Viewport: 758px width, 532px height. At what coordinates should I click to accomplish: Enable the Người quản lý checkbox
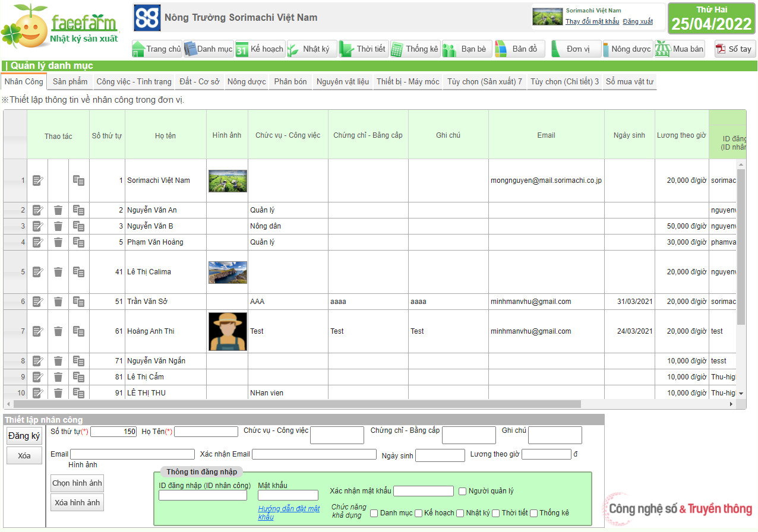(463, 491)
